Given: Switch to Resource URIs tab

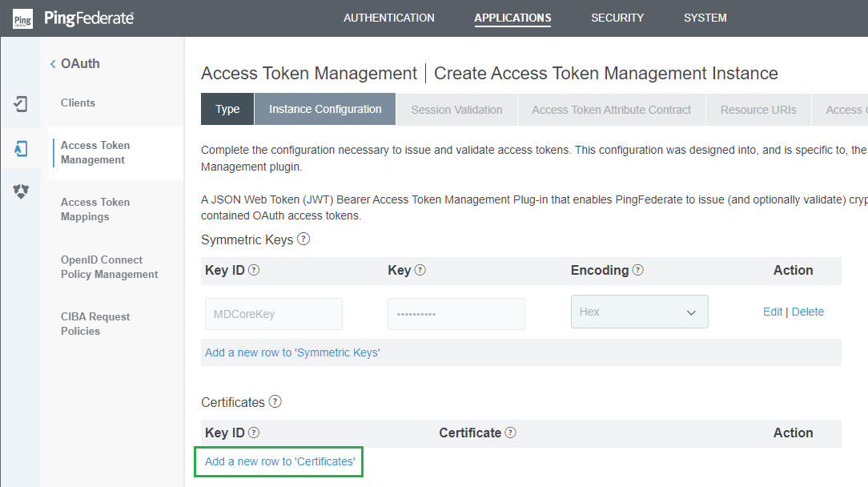Looking at the screenshot, I should click(x=758, y=110).
